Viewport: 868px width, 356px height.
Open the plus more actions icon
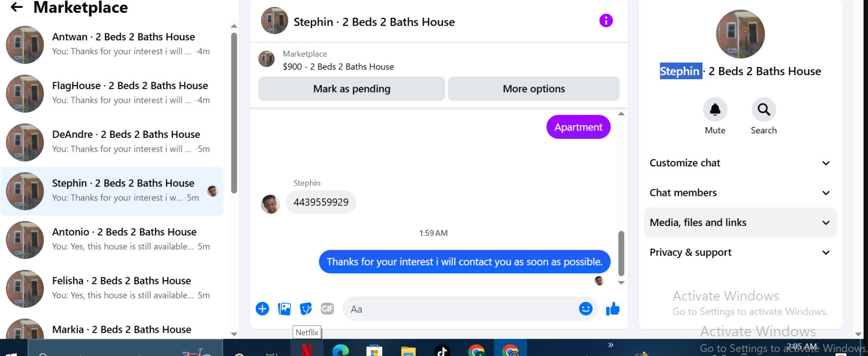[x=263, y=309]
